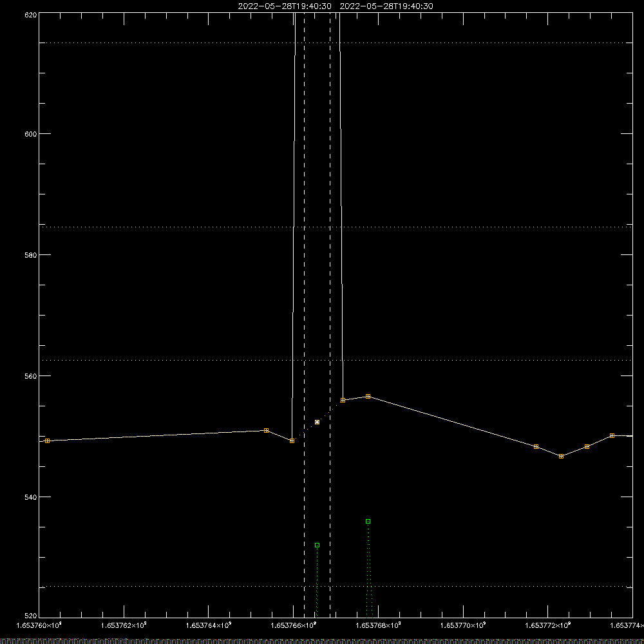Screen dimensions: 644x644
Task: Select the 600 y-axis label
Action: pyautogui.click(x=31, y=134)
